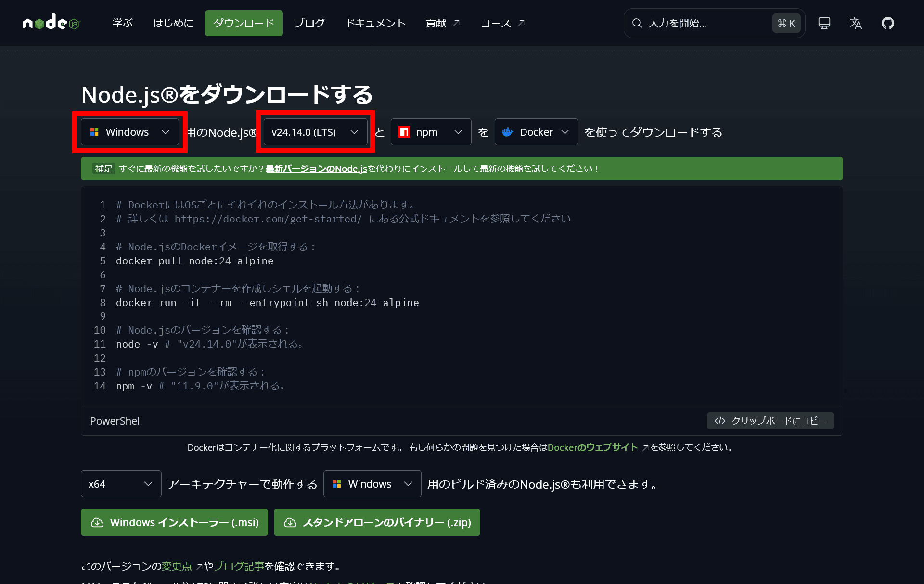Click heading Node.js®をダウンロードする

(x=227, y=94)
